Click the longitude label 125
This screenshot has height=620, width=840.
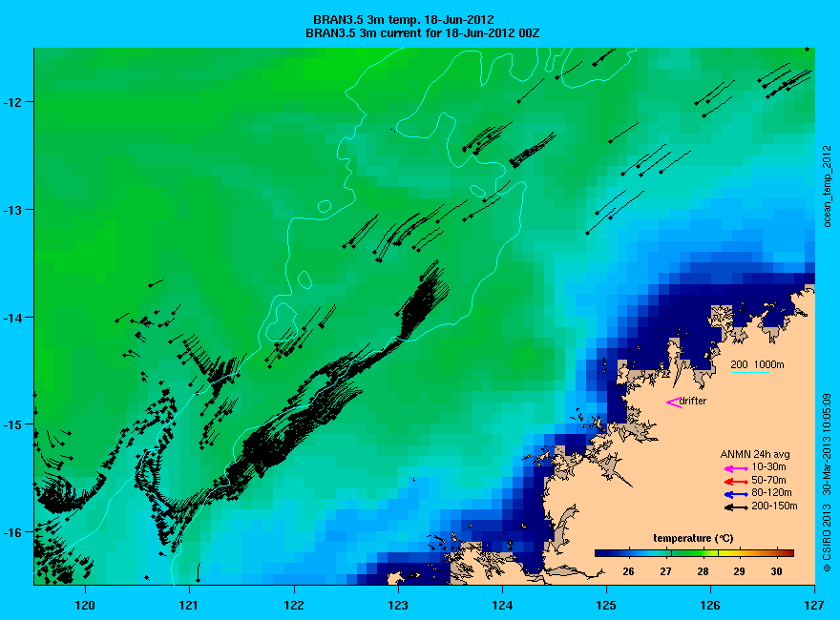tap(606, 606)
